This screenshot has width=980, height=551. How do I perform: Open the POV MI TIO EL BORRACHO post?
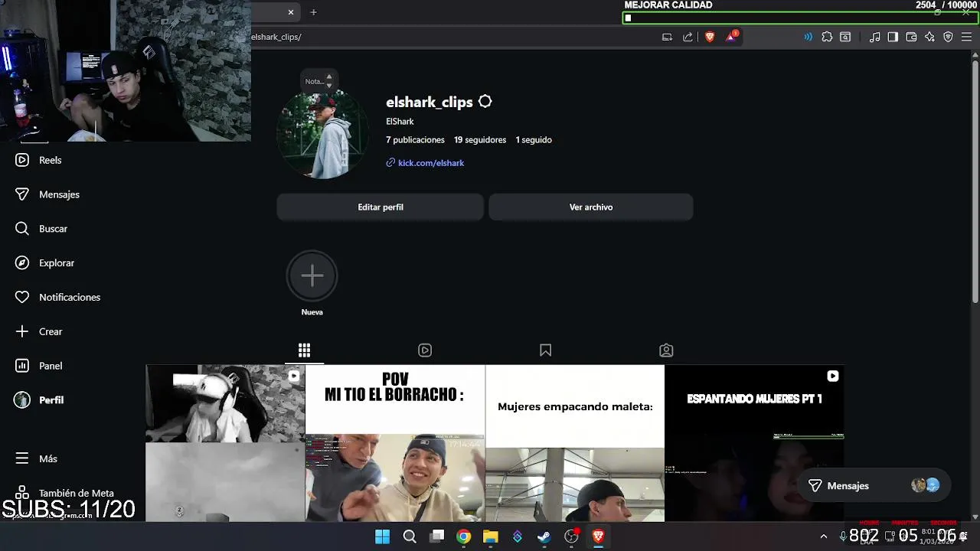[395, 443]
